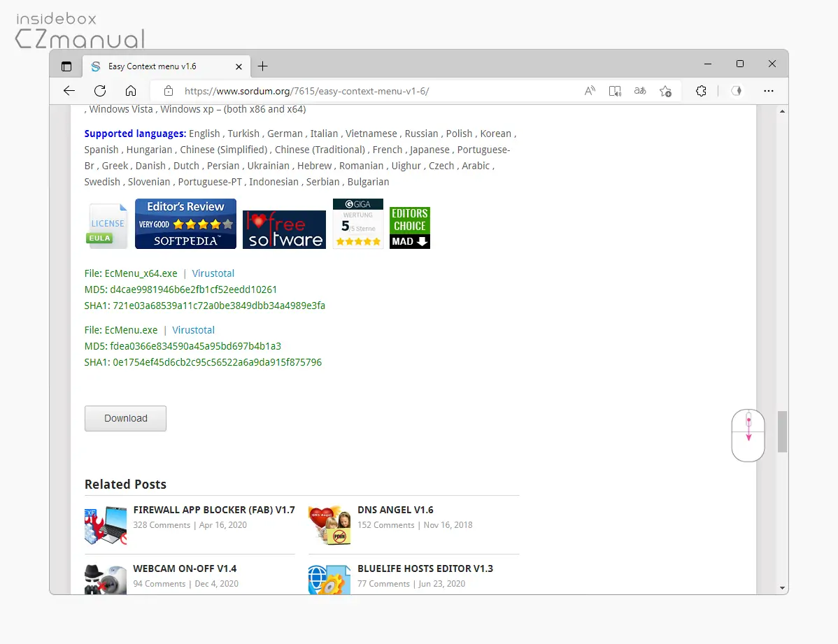Viewport: 838px width, 644px height.
Task: Click the Supported languages heading
Action: click(135, 134)
